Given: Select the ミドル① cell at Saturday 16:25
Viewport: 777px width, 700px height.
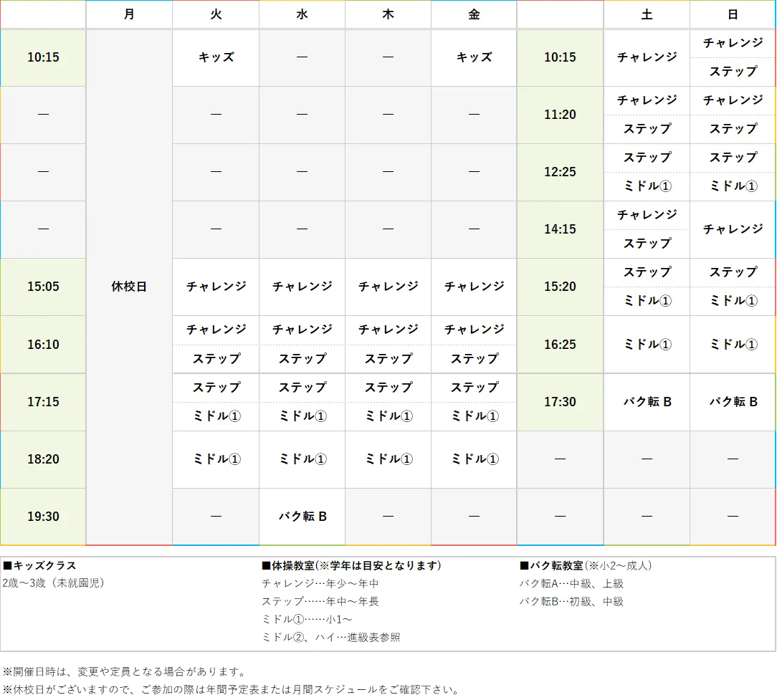Looking at the screenshot, I should point(646,345).
